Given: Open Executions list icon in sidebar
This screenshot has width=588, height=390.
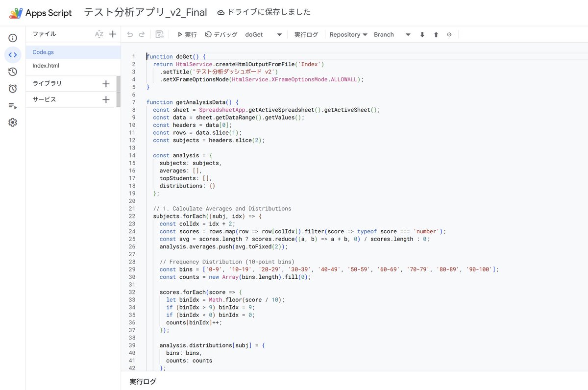Looking at the screenshot, I should click(x=13, y=106).
